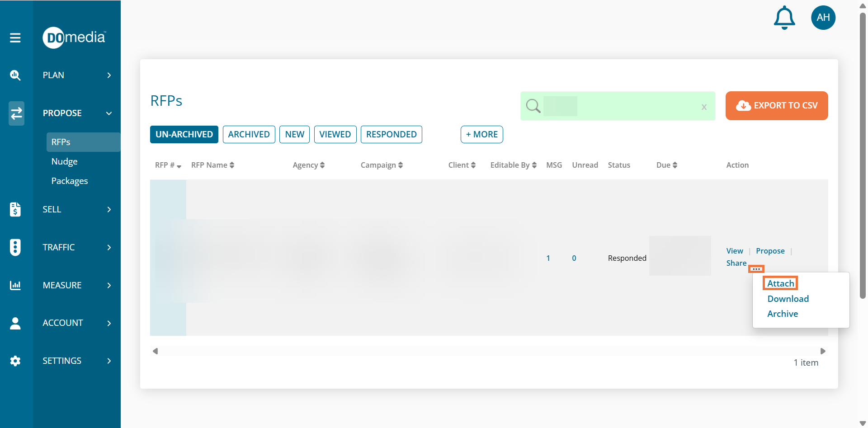Enable the VIEWED filter

(335, 134)
